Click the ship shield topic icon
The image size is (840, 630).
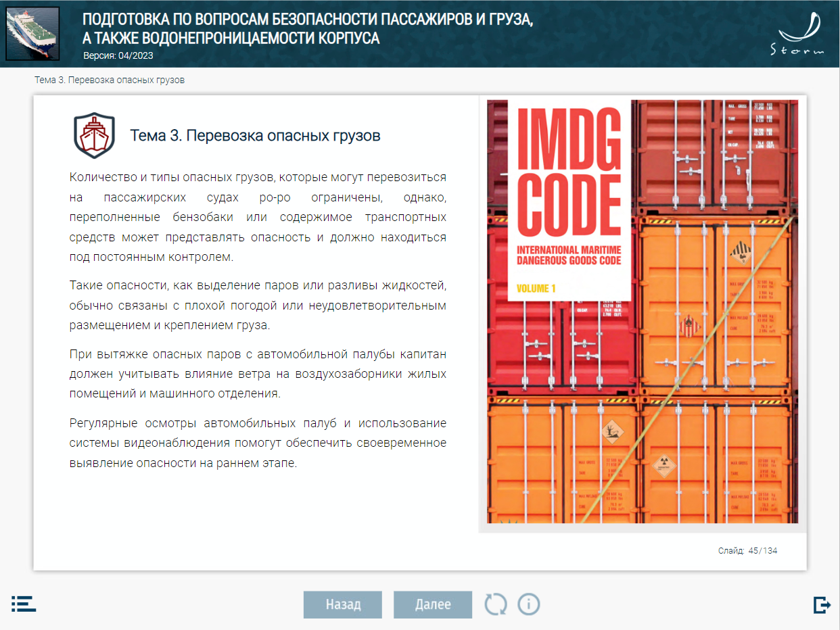[x=94, y=135]
